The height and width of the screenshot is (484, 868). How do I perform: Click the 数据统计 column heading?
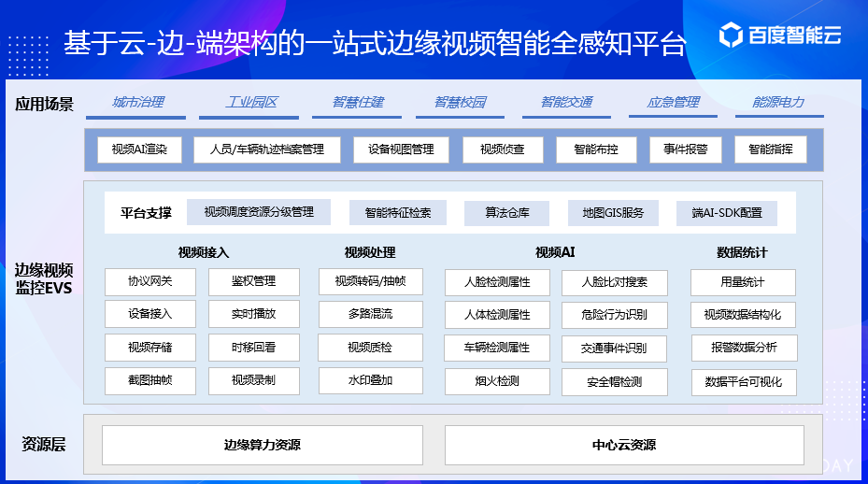tap(742, 252)
